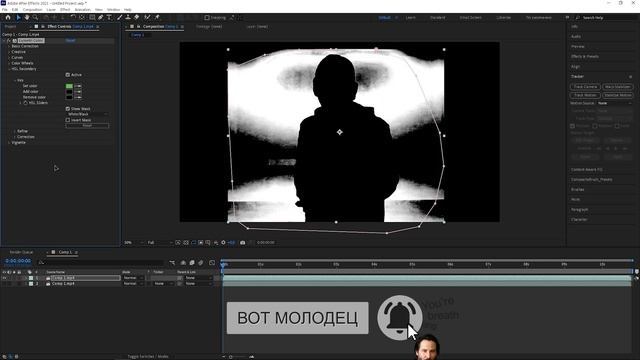Click the Reset link next to Lumetri Color

pyautogui.click(x=70, y=41)
